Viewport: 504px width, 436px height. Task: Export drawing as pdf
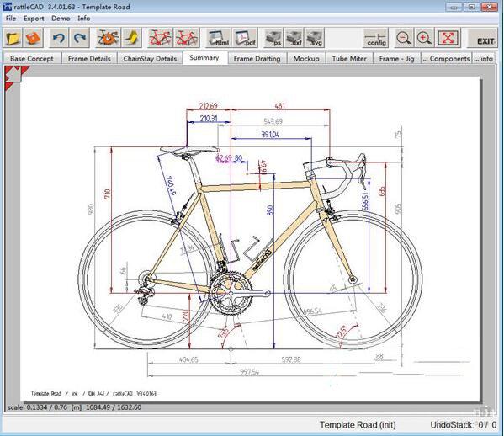pos(245,38)
